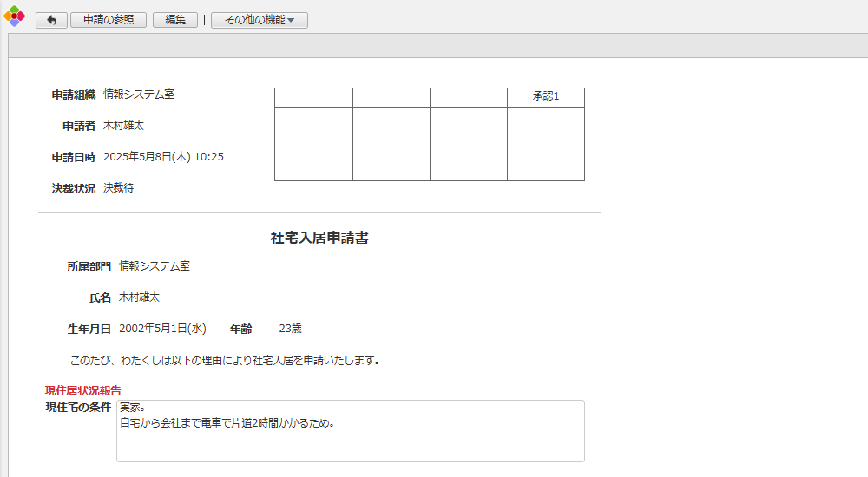Click the back arrow button
The height and width of the screenshot is (477, 868).
[x=51, y=20]
